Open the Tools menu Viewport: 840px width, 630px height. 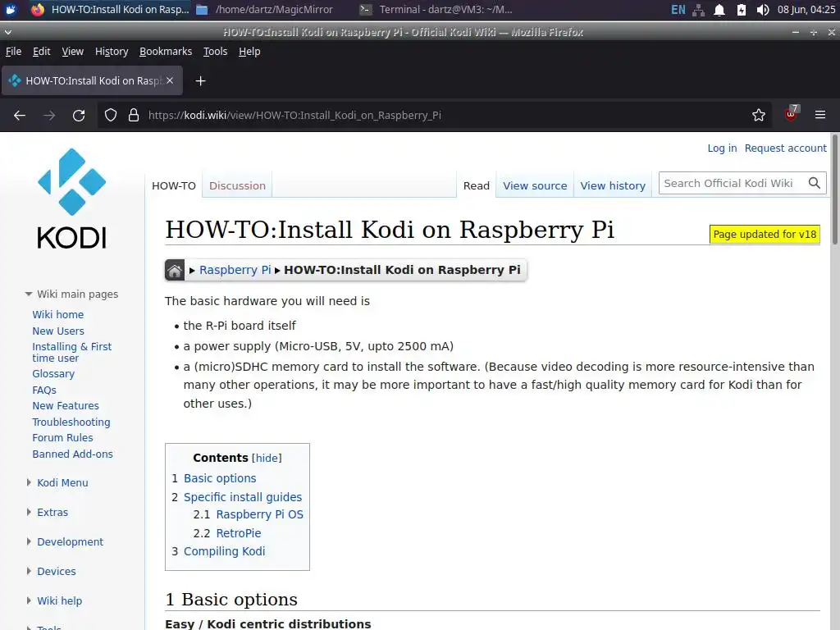click(x=216, y=52)
